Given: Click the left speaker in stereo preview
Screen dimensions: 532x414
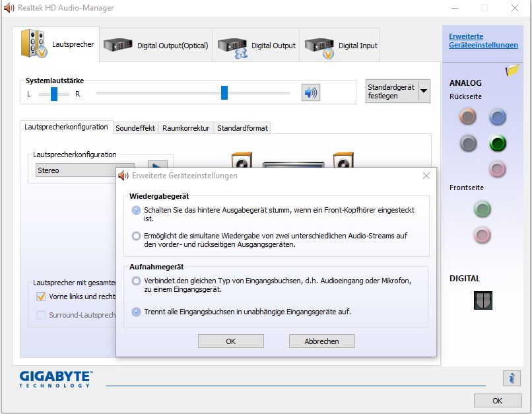Looking at the screenshot, I should (242, 160).
